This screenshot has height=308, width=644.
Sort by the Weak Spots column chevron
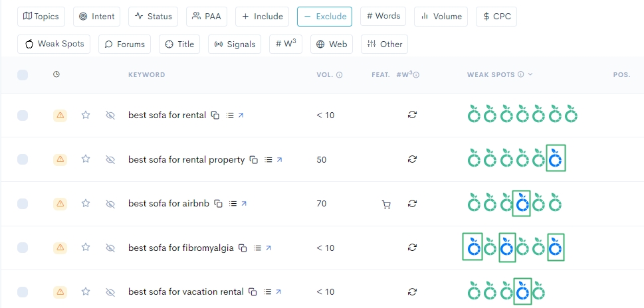pos(530,75)
